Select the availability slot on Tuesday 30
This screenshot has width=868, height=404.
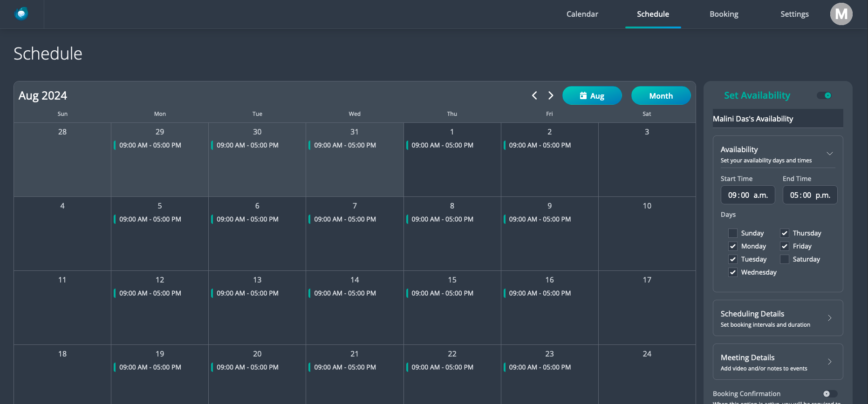(257, 145)
